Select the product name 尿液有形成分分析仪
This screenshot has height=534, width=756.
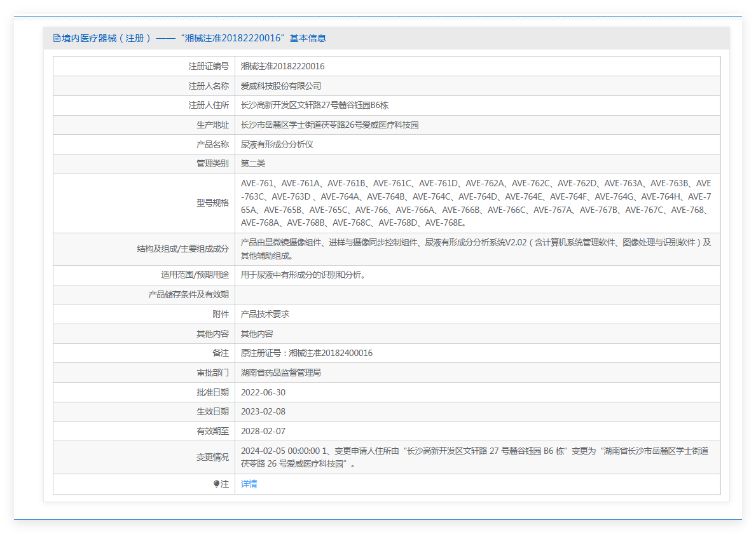click(277, 144)
